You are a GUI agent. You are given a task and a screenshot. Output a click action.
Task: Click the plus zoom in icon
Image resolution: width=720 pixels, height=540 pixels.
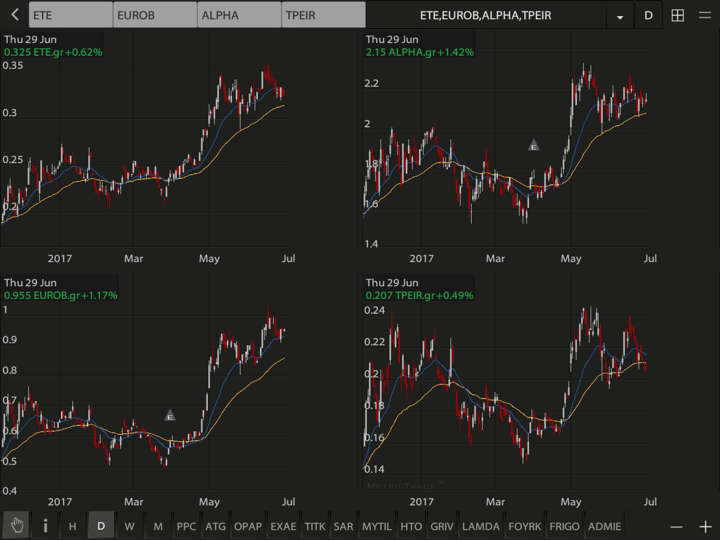(705, 526)
